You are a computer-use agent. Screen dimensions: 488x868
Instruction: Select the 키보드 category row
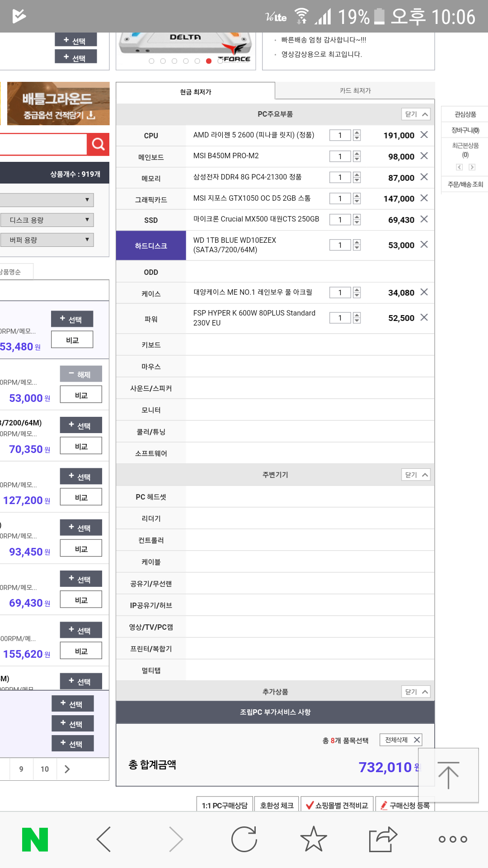click(x=151, y=345)
